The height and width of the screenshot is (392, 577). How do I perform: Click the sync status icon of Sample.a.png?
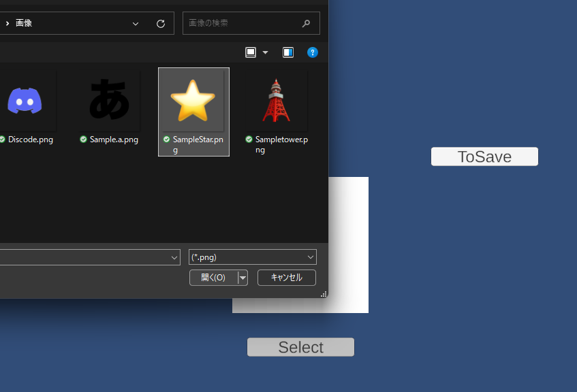[84, 139]
